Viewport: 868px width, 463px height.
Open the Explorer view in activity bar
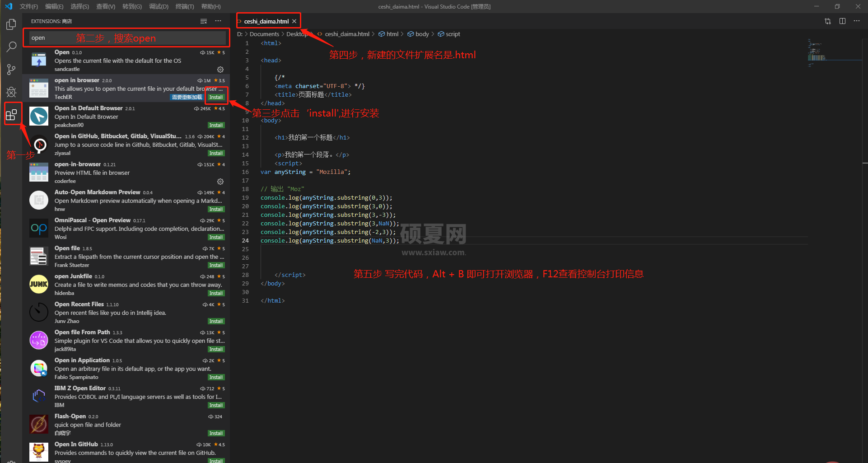click(x=11, y=24)
